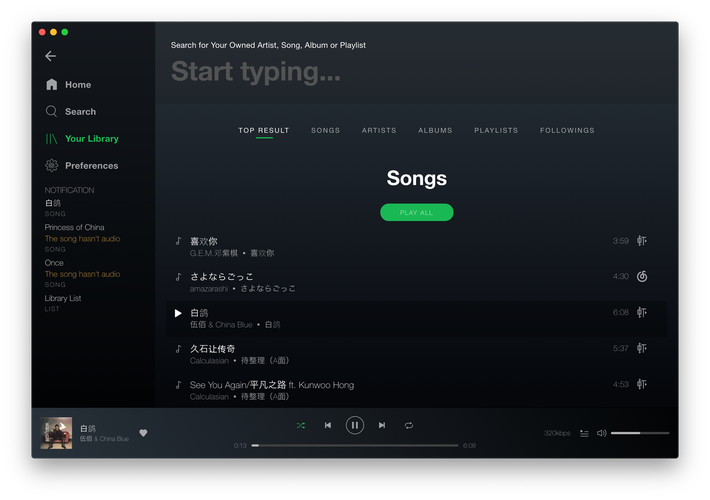The image size is (710, 500).
Task: Open the play queue icon
Action: pyautogui.click(x=584, y=433)
